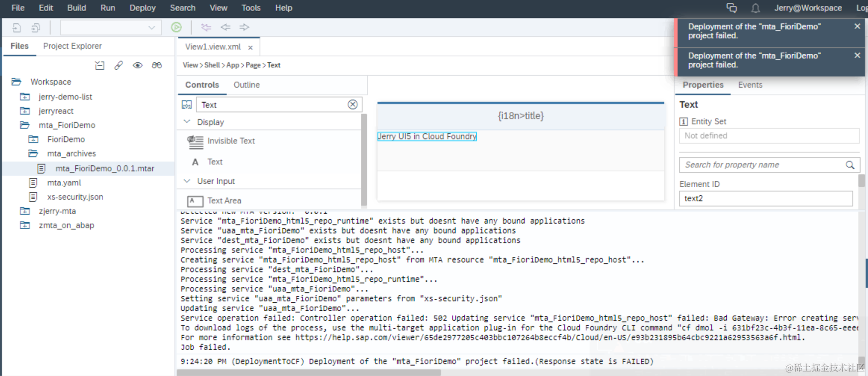Open the View menu
The height and width of the screenshot is (376, 868).
click(x=218, y=8)
